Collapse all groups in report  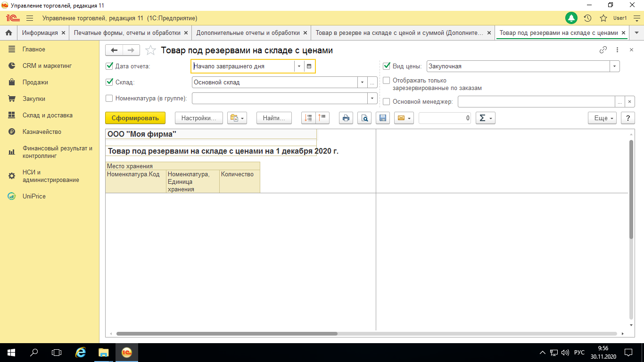pyautogui.click(x=322, y=118)
